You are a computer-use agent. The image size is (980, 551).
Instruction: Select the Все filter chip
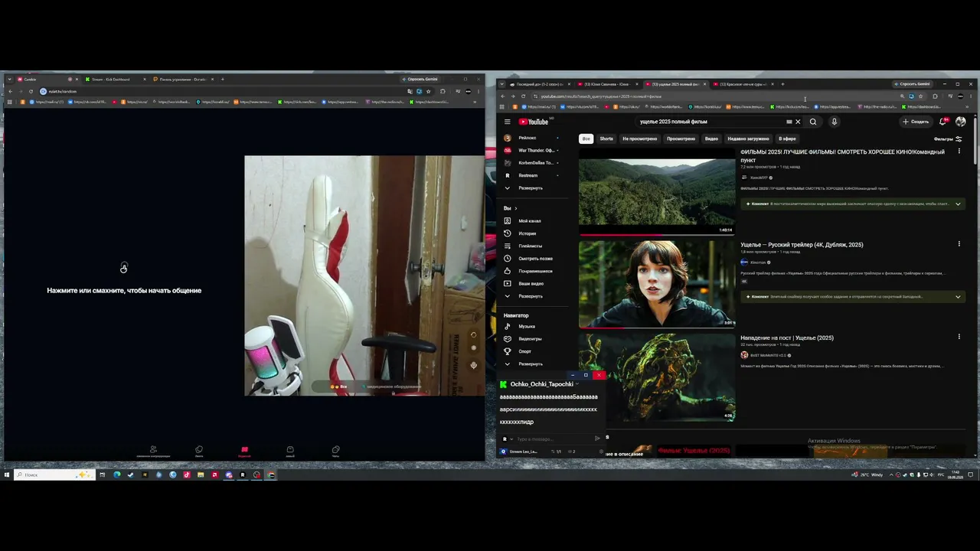click(586, 139)
